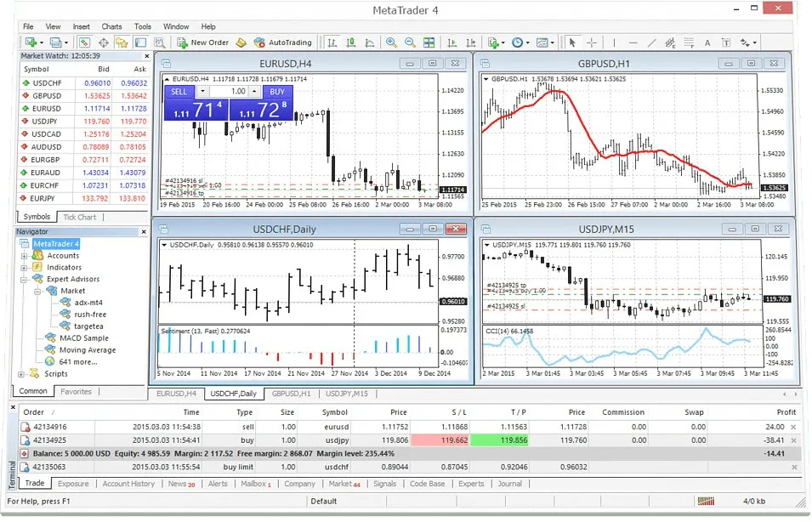
Task: Select the arrow cursor tool
Action: click(x=572, y=43)
